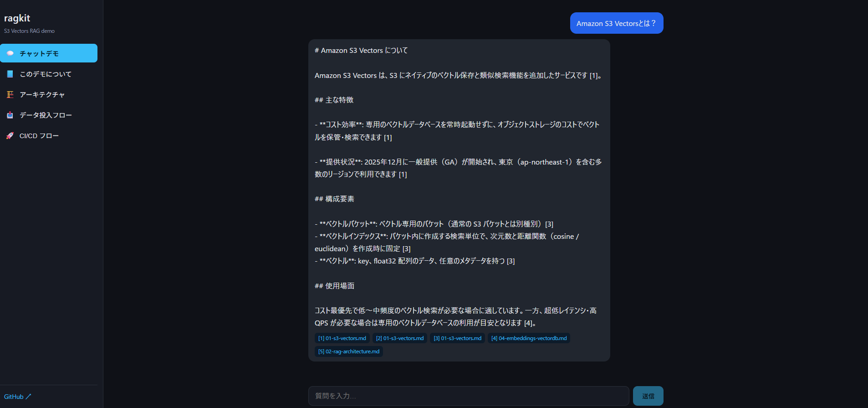The width and height of the screenshot is (868, 408).
Task: Click the 'S3 Vectors RAG demo' subtitle
Action: coord(29,31)
